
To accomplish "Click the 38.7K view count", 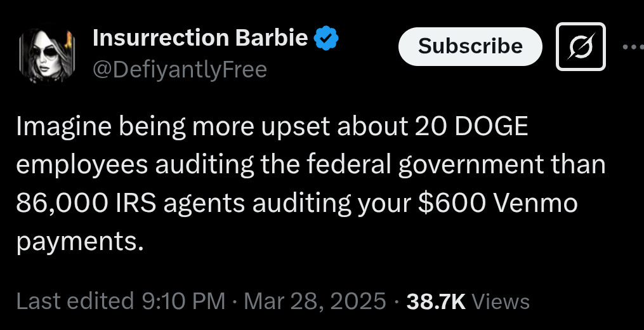I will coord(435,301).
